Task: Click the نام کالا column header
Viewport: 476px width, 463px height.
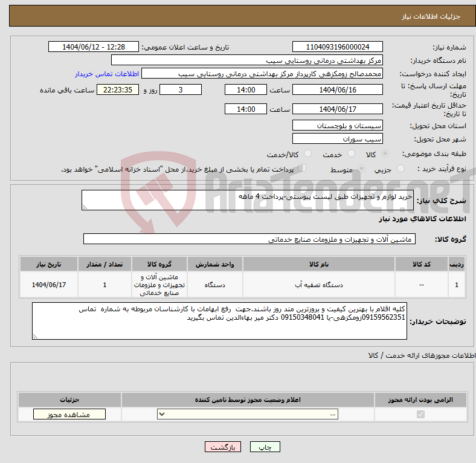Action: pos(319,264)
